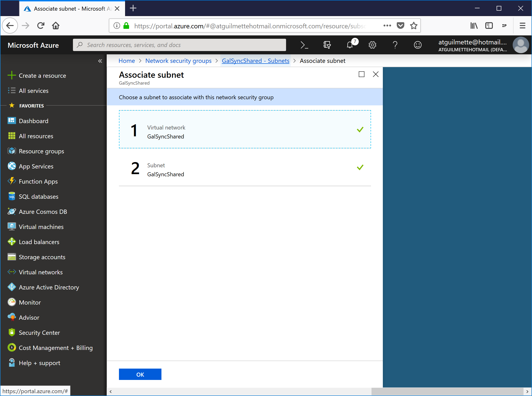Image resolution: width=532 pixels, height=396 pixels.
Task: Click the search resources field
Action: 179,45
